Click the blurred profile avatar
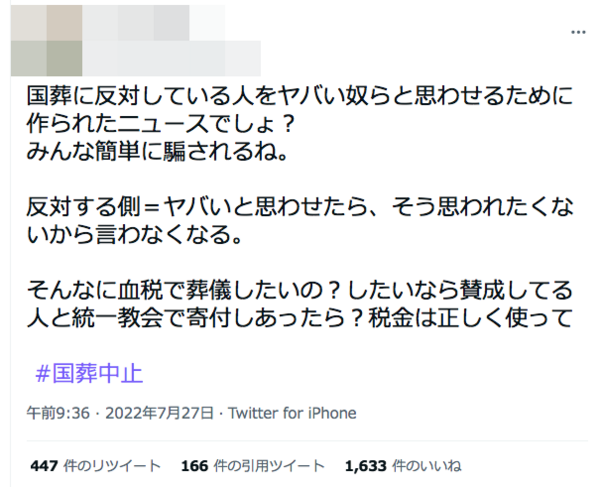 click(46, 41)
